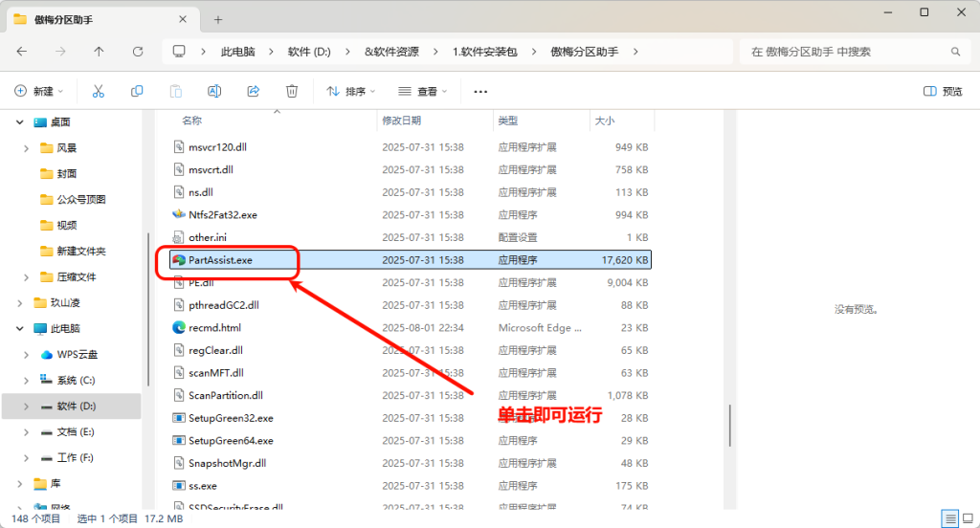980x528 pixels.
Task: Click 软件 (D:) in address breadcrumb
Action: [309, 52]
